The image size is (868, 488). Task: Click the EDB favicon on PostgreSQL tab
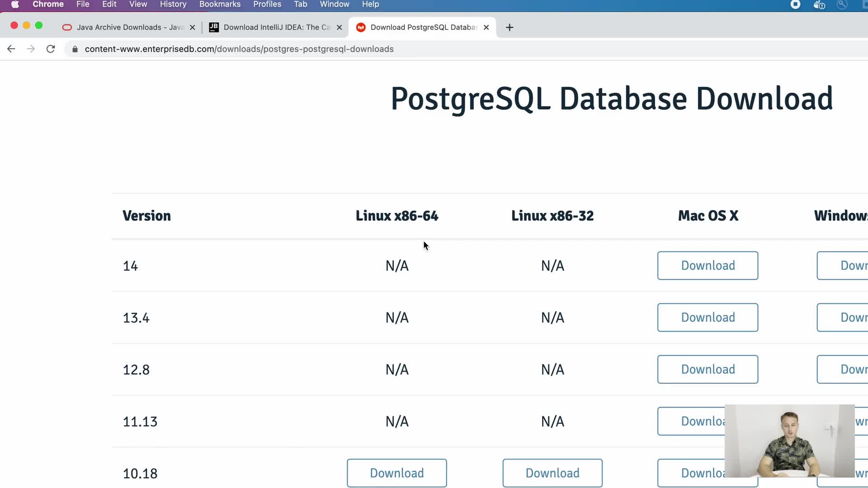coord(361,28)
